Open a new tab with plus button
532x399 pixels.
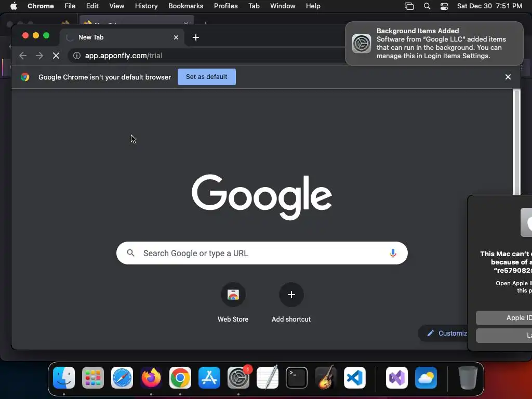click(196, 37)
